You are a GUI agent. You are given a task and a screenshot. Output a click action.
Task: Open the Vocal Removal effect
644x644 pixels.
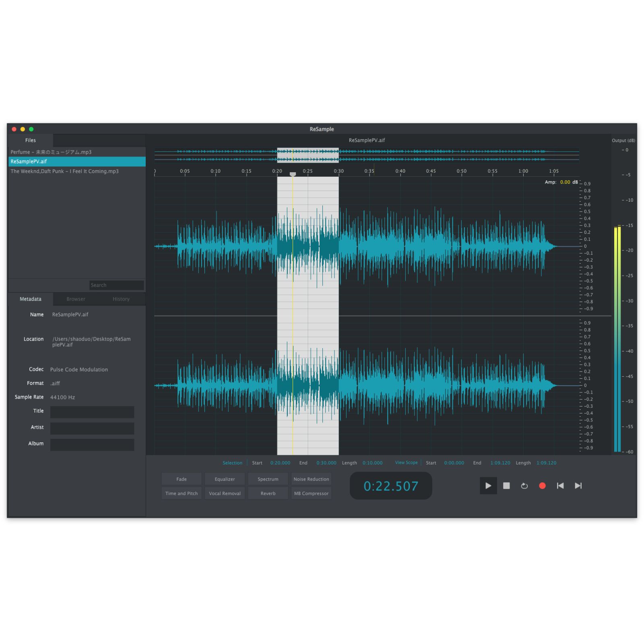225,493
